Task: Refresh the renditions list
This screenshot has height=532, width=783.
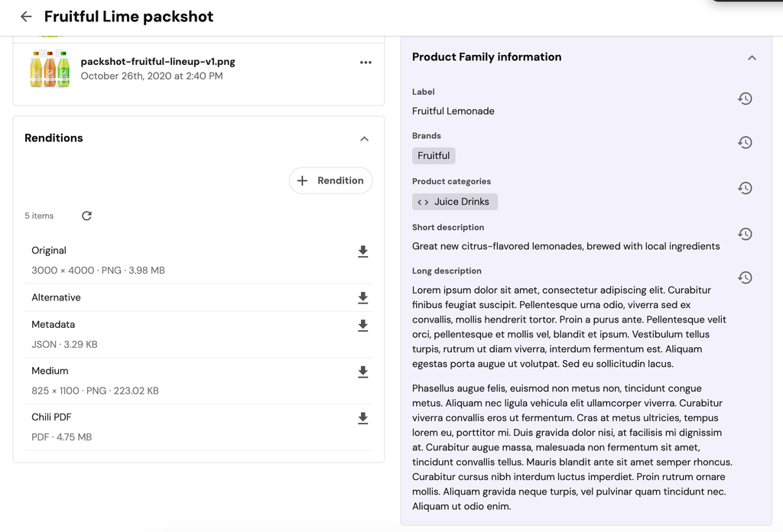Action: coord(86,216)
